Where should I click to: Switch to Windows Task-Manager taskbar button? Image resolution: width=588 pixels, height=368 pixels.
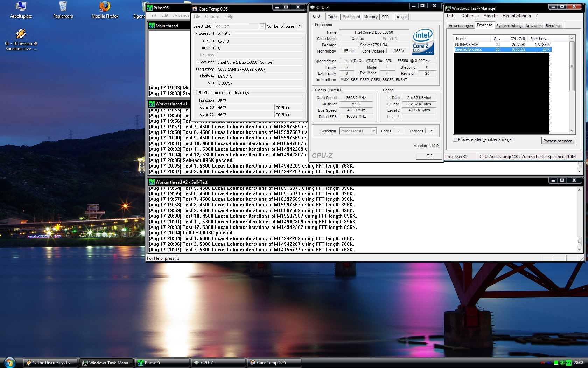coord(107,363)
